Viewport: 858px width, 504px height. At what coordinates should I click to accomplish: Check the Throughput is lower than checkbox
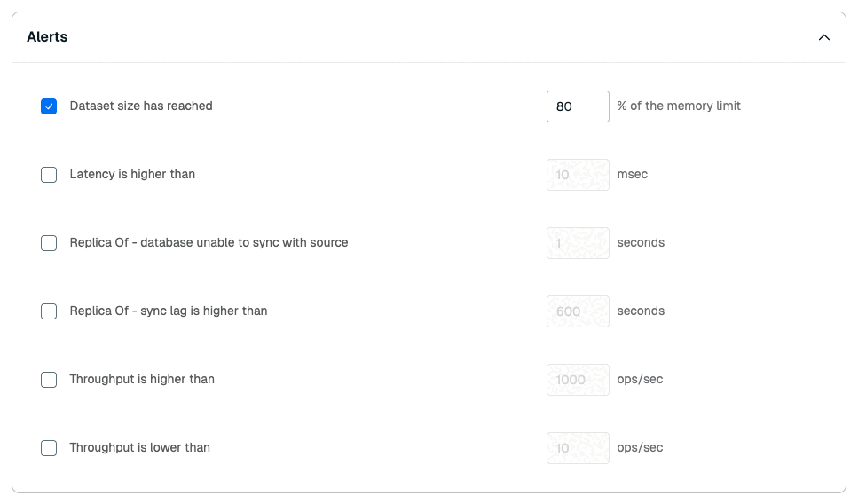[49, 448]
